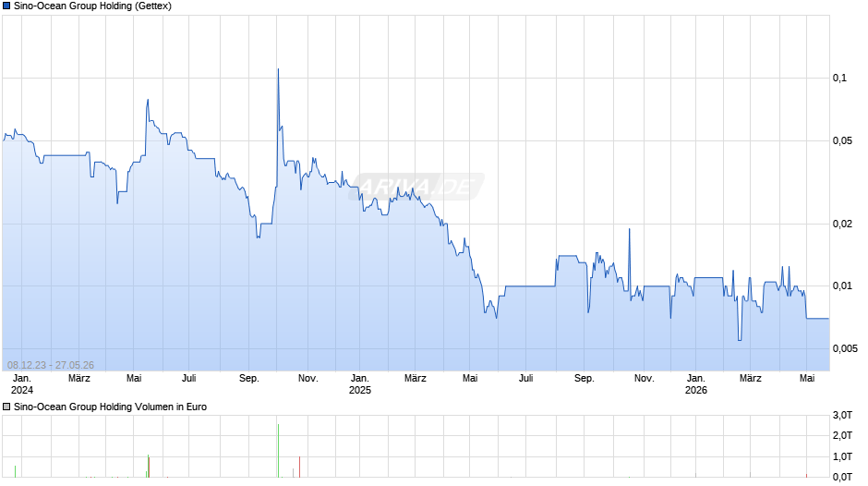Viewport: 868px width, 486px height.
Task: Click the 'Sino-Ocean Group Holding Volumen in Euro' label
Action: 110,407
